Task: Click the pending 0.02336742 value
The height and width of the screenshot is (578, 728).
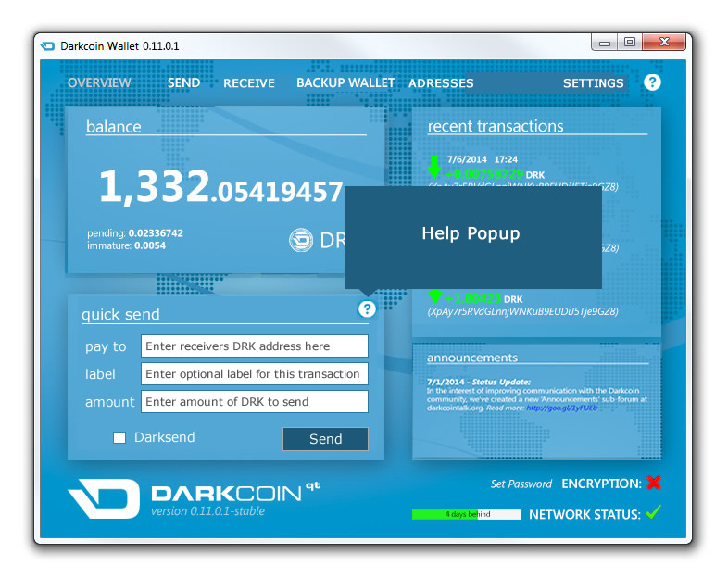Action: point(156,233)
